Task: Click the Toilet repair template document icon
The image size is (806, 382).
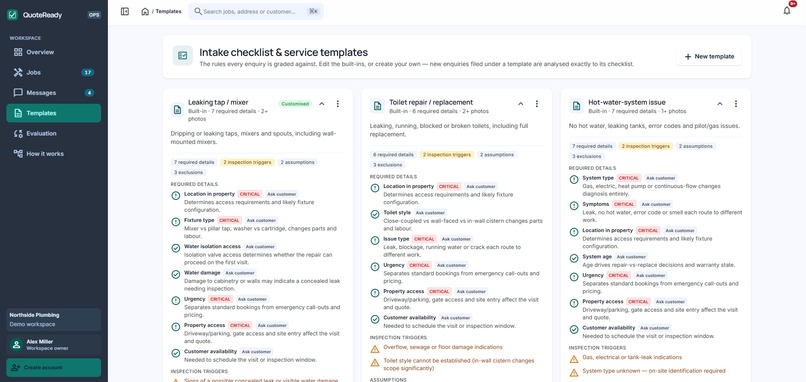Action: [377, 106]
